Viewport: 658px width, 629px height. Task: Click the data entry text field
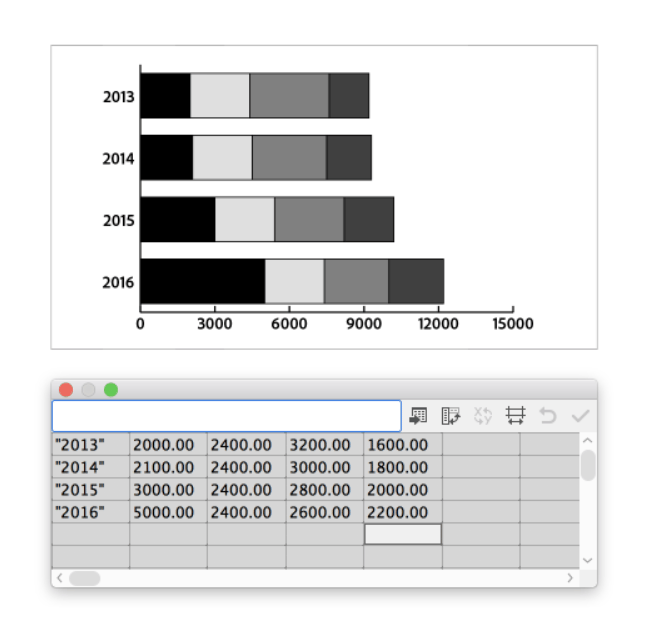point(226,415)
